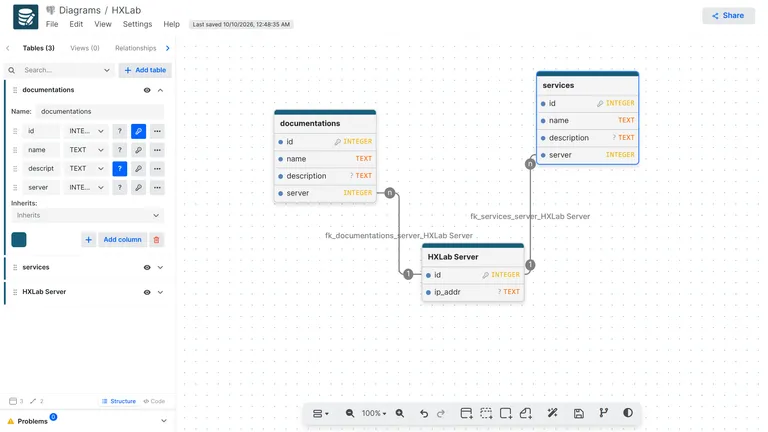Switch to the Views (0) tab
The width and height of the screenshot is (768, 432).
[85, 48]
